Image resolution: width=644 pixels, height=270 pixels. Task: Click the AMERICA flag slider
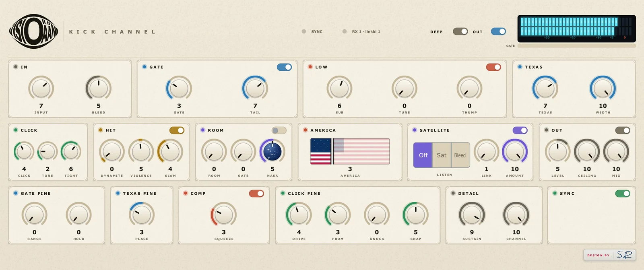tap(350, 151)
